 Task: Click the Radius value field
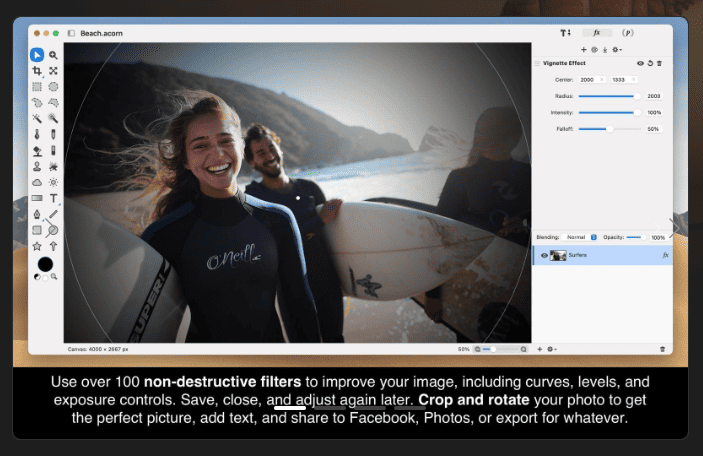pyautogui.click(x=654, y=96)
